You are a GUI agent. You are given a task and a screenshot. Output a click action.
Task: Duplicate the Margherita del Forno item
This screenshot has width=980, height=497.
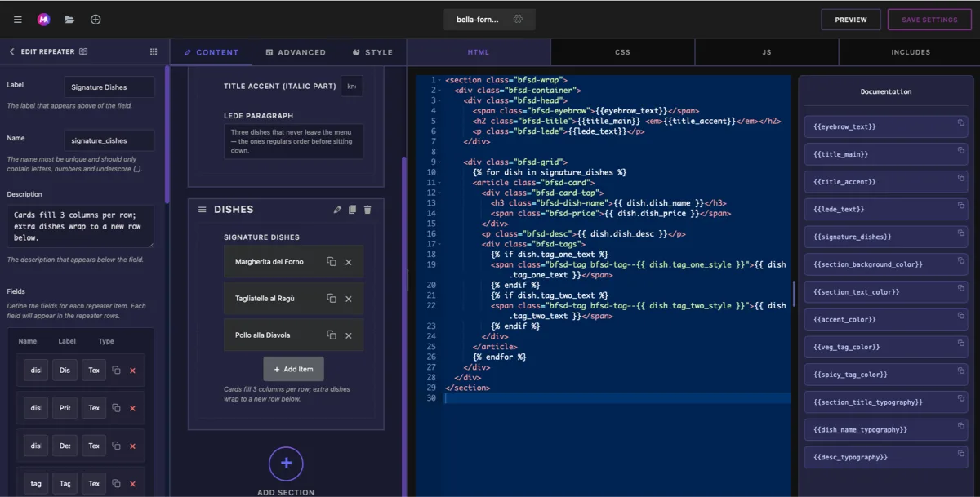click(x=332, y=262)
